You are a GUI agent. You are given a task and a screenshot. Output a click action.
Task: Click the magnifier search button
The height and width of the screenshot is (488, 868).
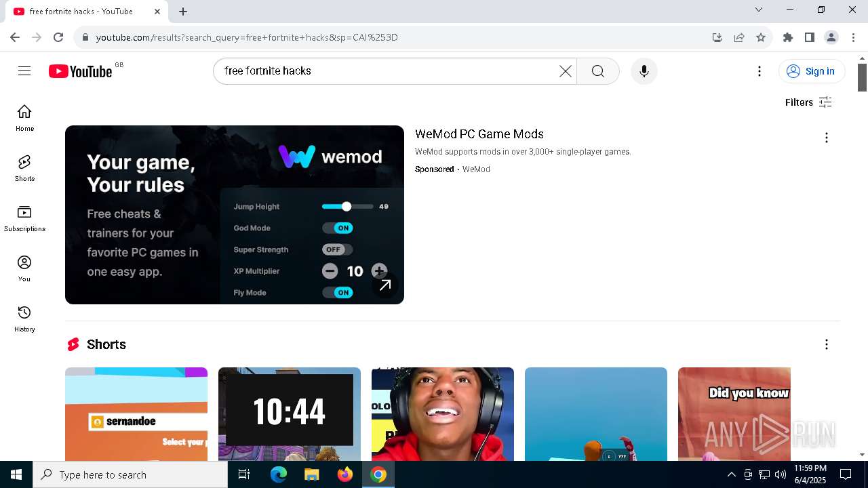pos(597,71)
